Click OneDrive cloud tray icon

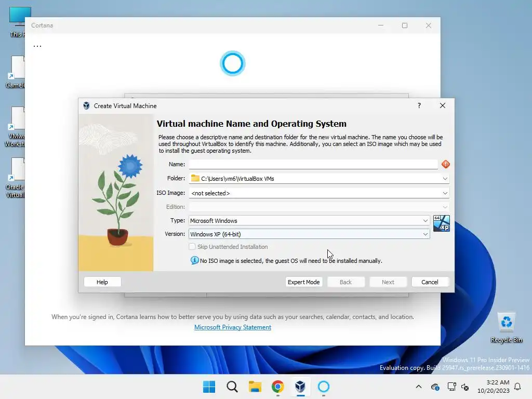click(x=435, y=387)
